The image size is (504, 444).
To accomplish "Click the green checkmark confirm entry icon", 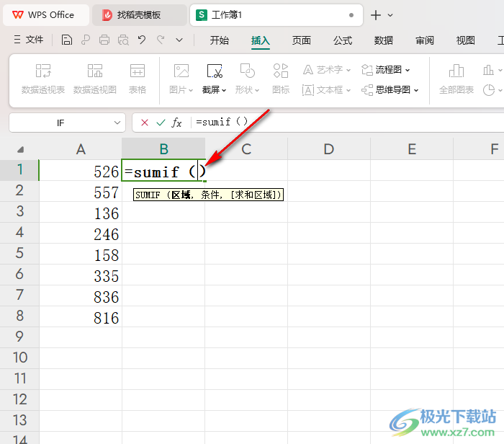I will [x=161, y=123].
